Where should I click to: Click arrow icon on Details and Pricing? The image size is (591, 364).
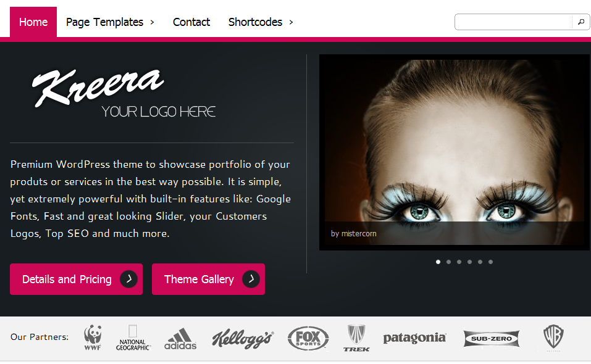[x=128, y=279]
